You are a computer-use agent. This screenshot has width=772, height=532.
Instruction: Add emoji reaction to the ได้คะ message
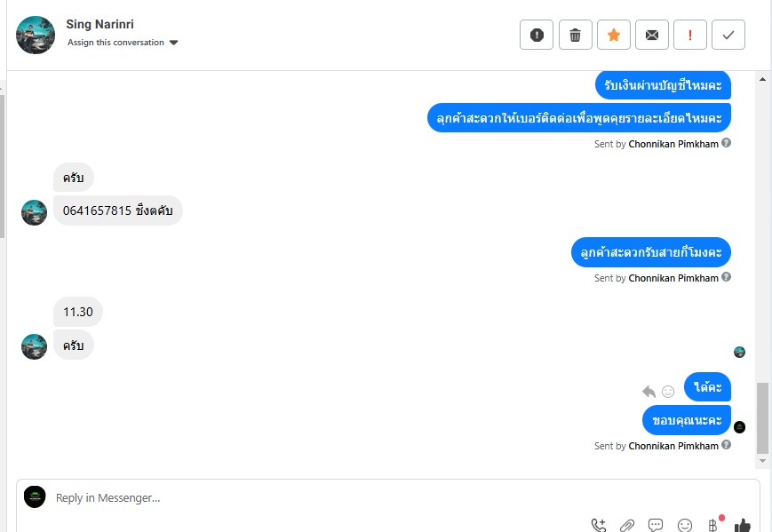coord(668,392)
